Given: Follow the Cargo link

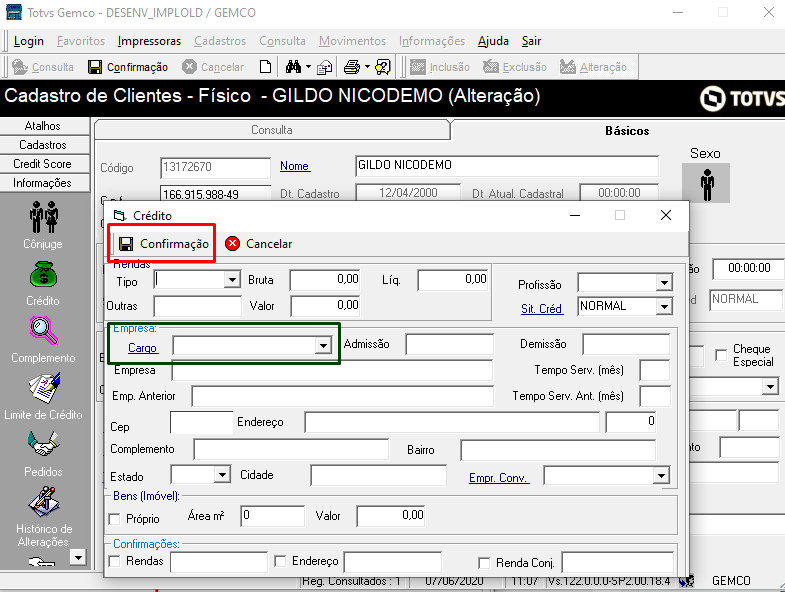Looking at the screenshot, I should pos(143,348).
